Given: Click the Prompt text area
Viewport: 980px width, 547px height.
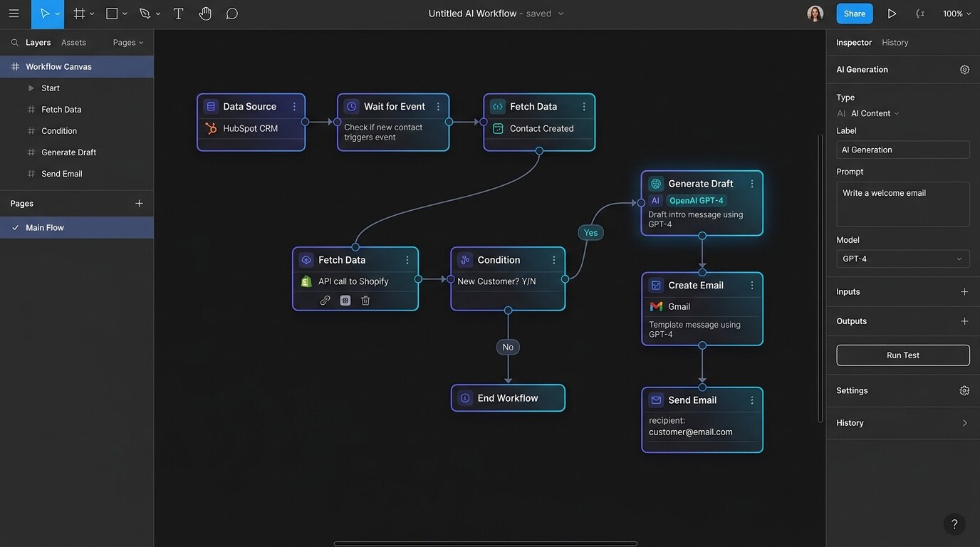Looking at the screenshot, I should [903, 204].
